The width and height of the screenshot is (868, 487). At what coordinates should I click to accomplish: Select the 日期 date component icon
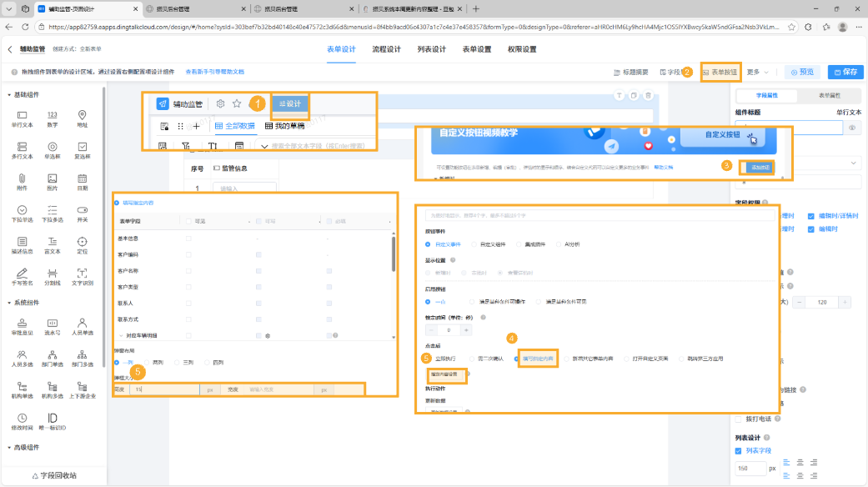(82, 177)
